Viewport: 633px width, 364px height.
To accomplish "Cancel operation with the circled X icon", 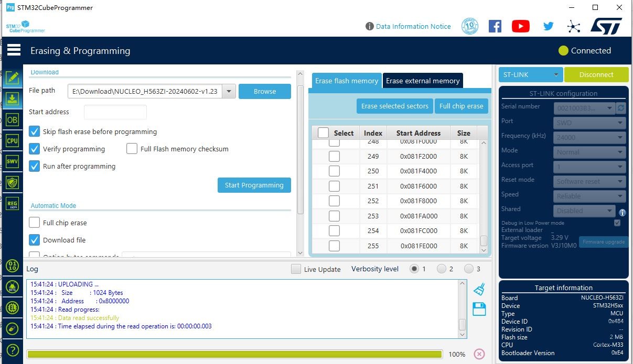I will click(x=479, y=354).
